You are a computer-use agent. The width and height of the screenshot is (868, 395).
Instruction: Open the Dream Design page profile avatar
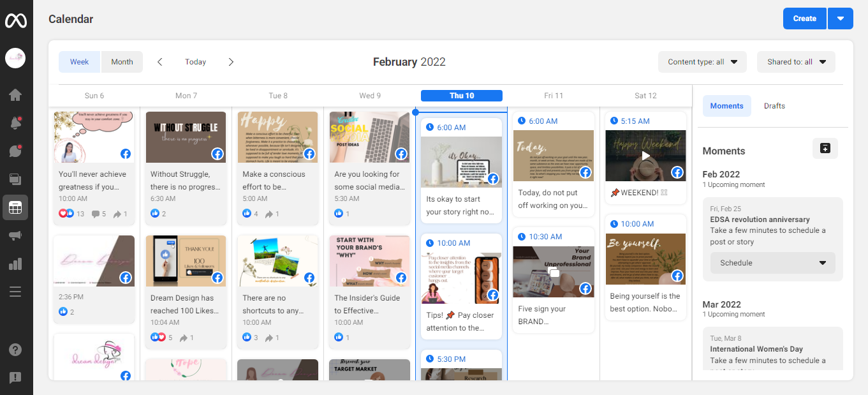point(15,58)
